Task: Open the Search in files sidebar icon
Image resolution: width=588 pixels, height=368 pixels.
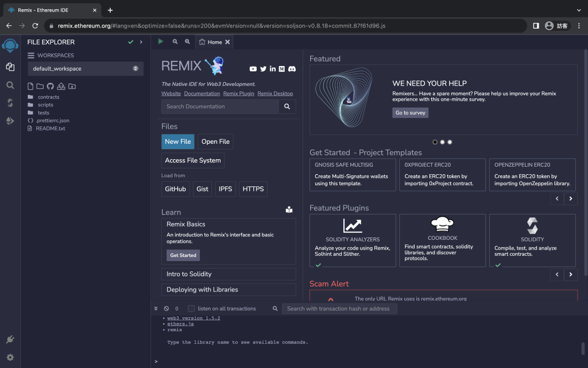Action: 10,85
